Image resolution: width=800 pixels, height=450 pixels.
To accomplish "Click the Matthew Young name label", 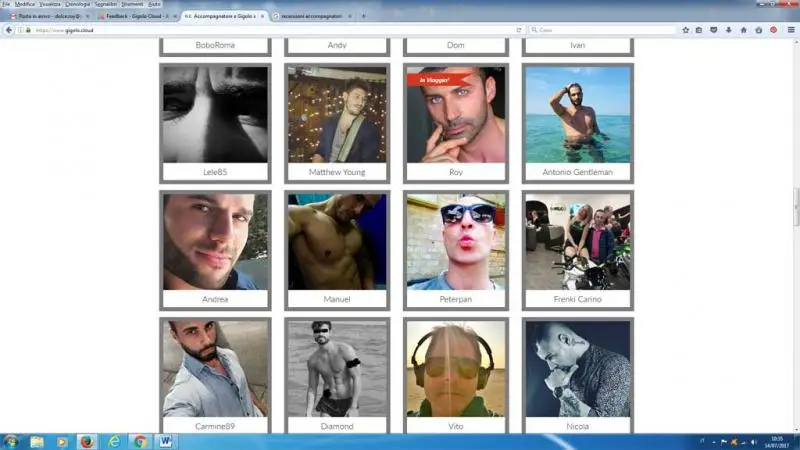I will tap(336, 172).
